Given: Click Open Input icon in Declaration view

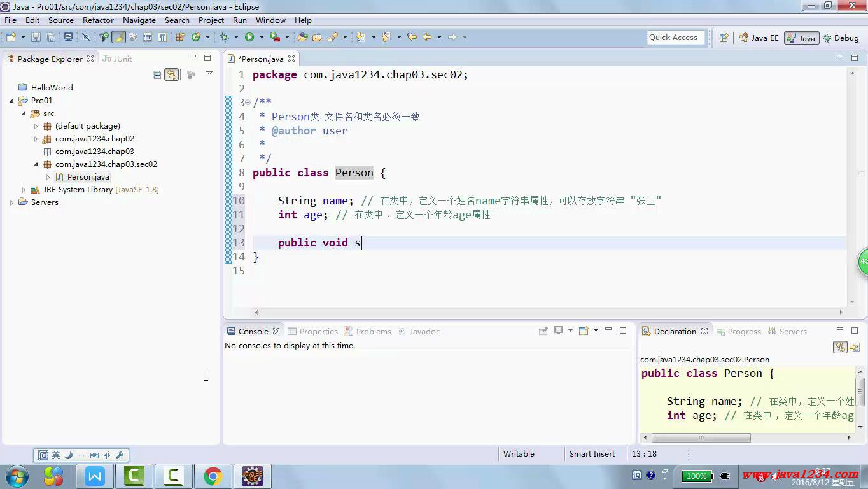Looking at the screenshot, I should pos(855,347).
